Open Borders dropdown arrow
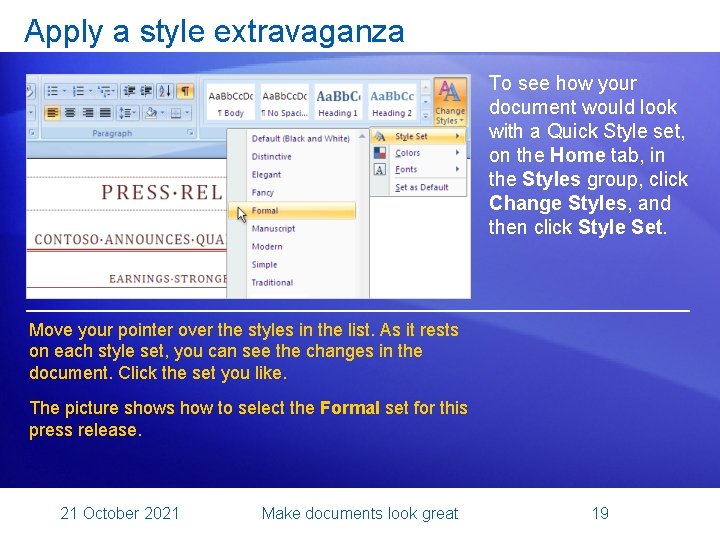Image resolution: width=720 pixels, height=540 pixels. click(187, 112)
